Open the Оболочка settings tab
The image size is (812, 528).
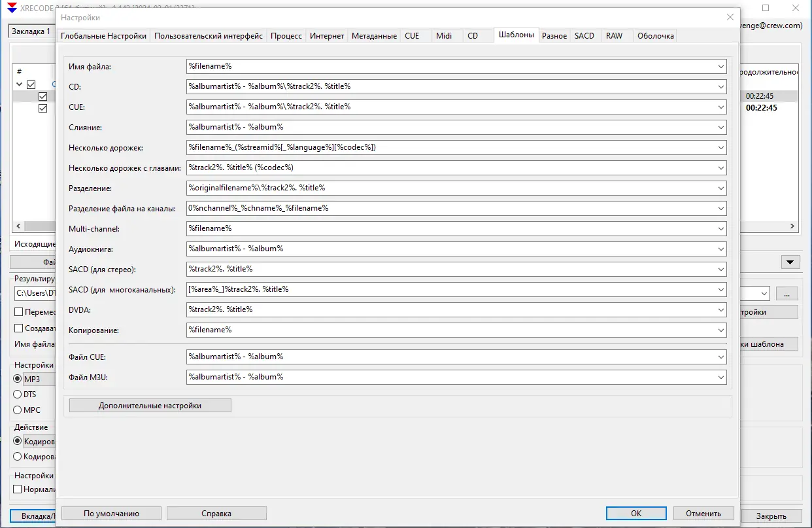tap(656, 35)
